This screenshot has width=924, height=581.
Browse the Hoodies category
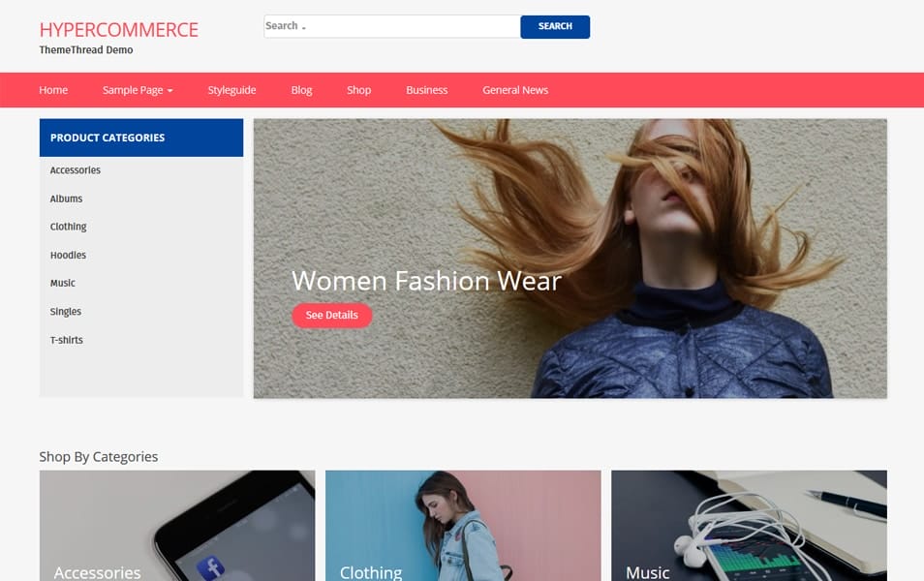tap(67, 255)
